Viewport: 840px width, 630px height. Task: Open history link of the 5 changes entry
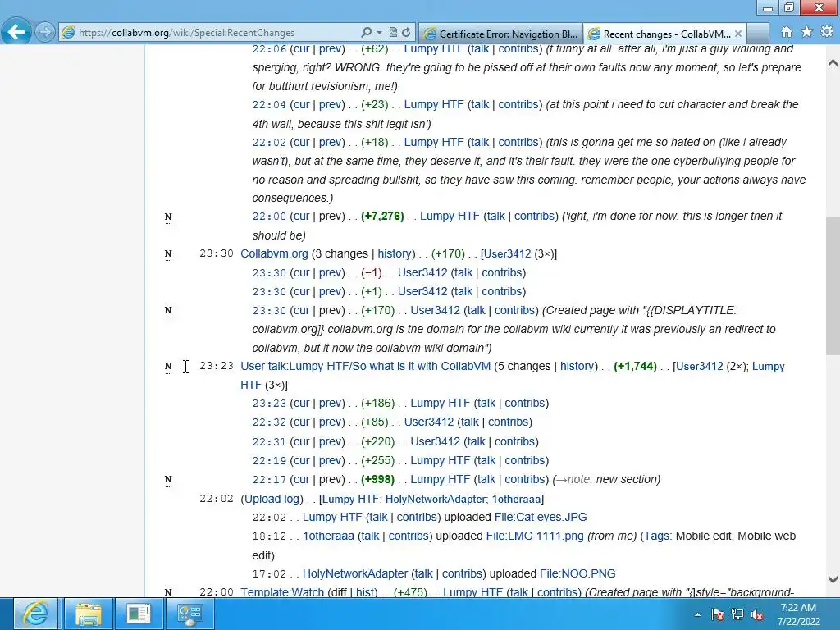tap(577, 366)
